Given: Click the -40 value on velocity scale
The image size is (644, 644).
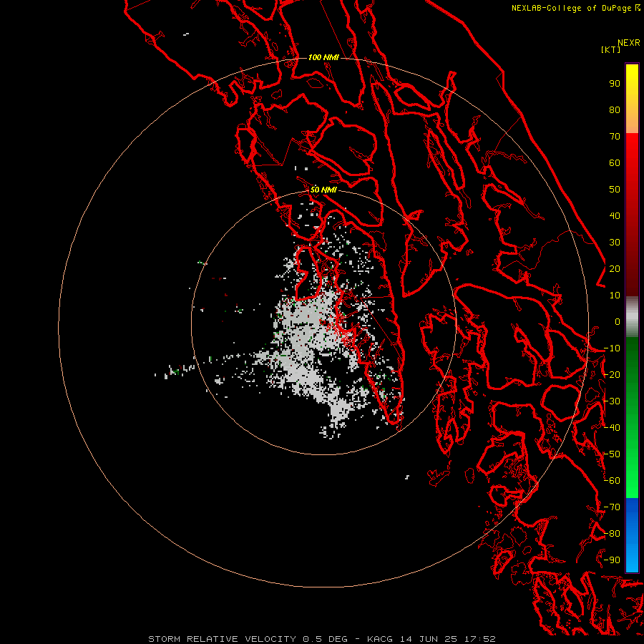Looking at the screenshot, I should point(612,428).
